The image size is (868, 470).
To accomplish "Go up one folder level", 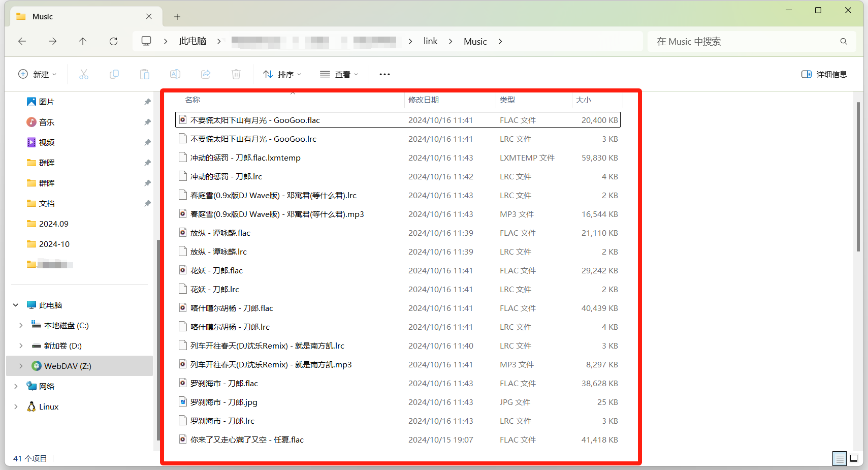I will 83,41.
